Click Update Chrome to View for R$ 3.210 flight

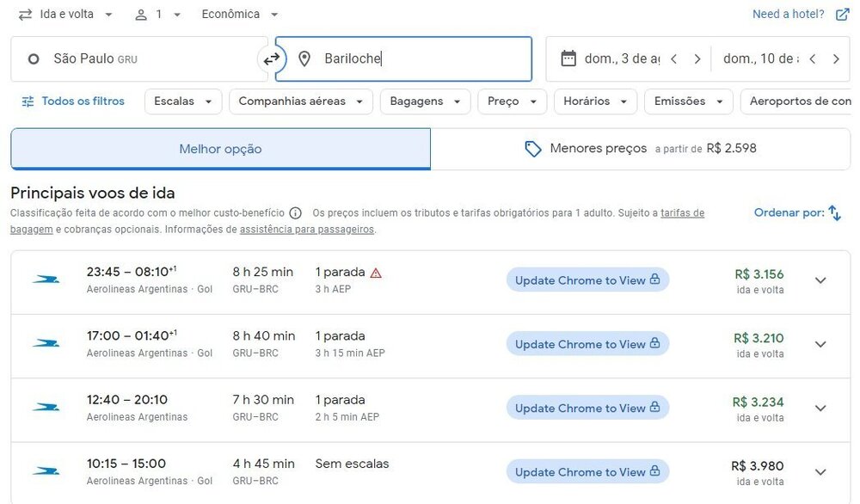(587, 344)
